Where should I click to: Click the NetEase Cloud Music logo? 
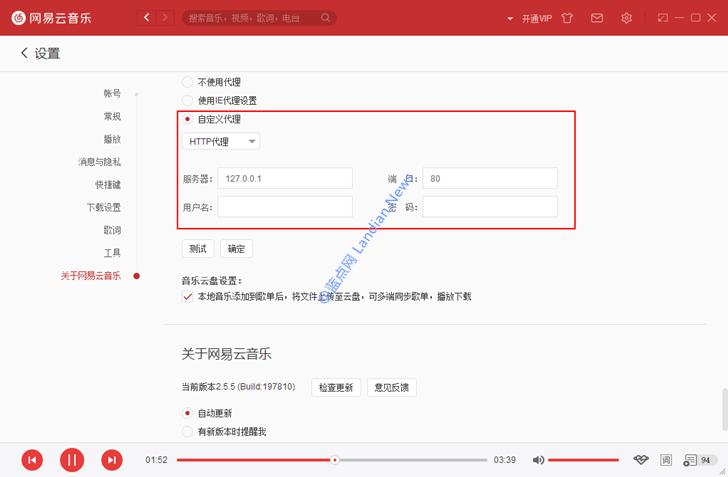tap(51, 18)
